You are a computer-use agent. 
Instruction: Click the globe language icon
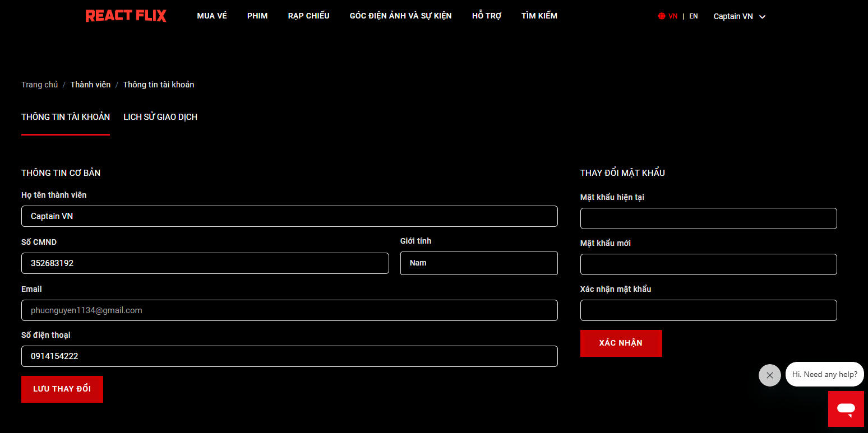661,16
